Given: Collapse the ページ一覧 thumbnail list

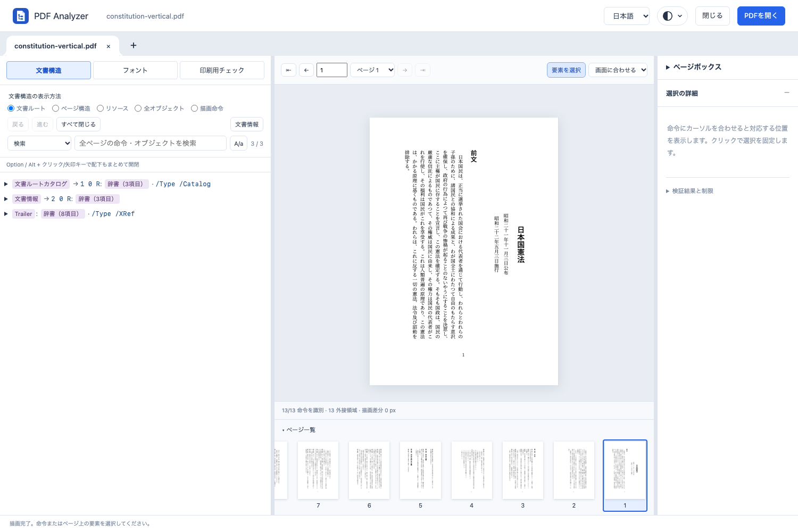Looking at the screenshot, I should tap(298, 430).
